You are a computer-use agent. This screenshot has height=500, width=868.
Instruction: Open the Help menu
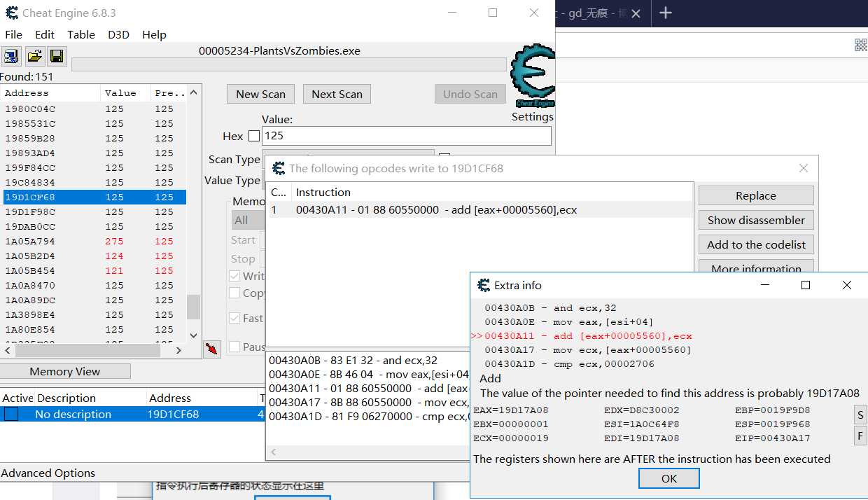[x=154, y=34]
